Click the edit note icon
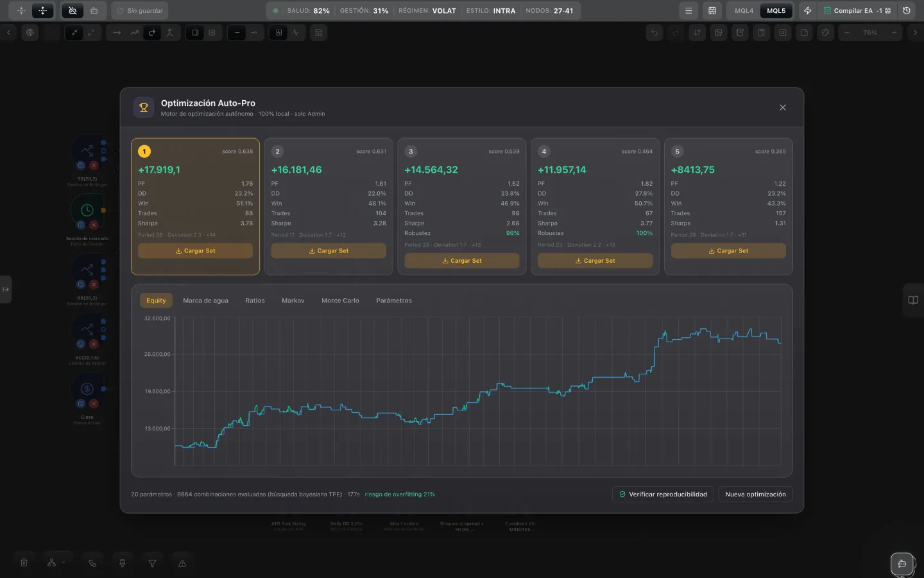924x578 pixels. [740, 33]
